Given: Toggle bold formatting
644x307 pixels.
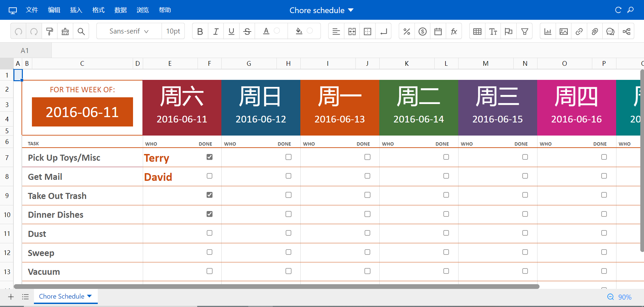Looking at the screenshot, I should 200,31.
